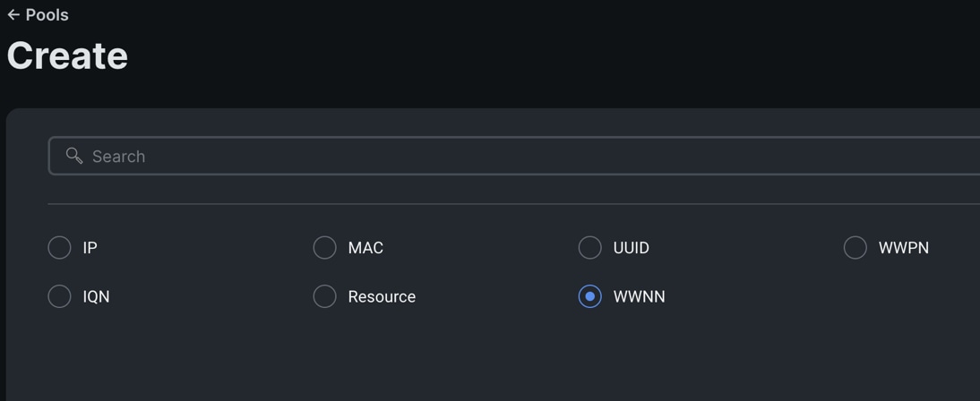Click the magnifying glass search icon

pyautogui.click(x=74, y=156)
